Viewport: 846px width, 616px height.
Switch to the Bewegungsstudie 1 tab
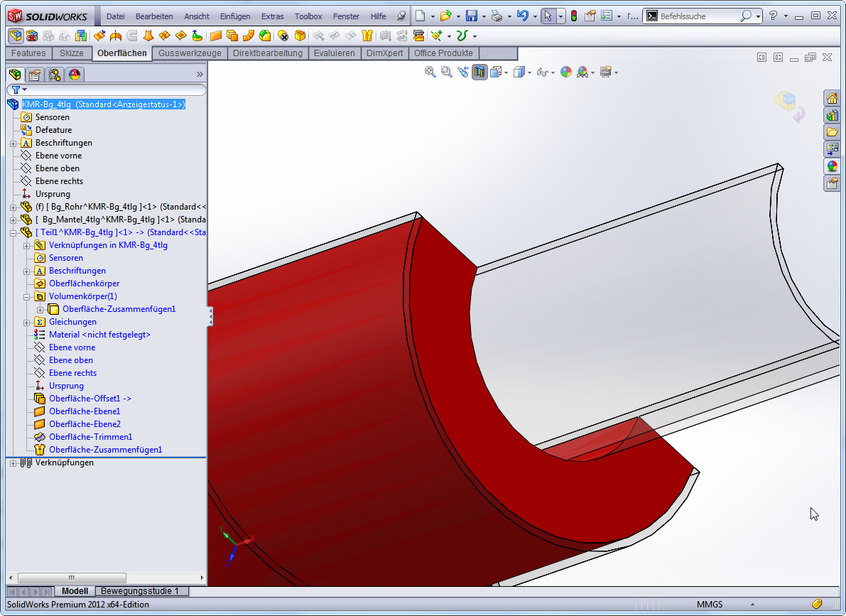pyautogui.click(x=141, y=591)
